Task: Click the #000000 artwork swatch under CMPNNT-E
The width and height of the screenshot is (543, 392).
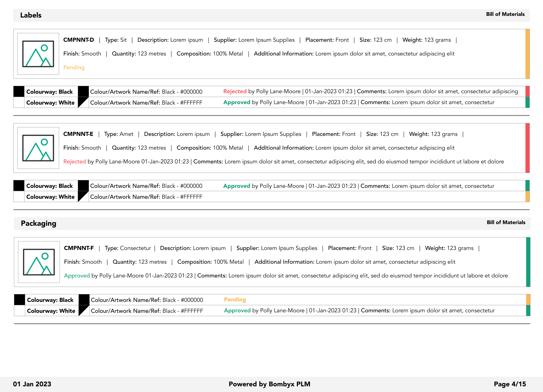Action: (83, 186)
